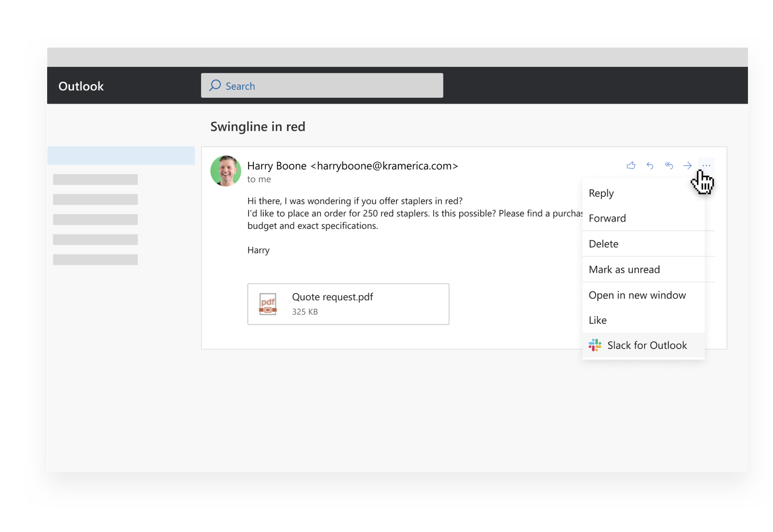Select the highlighted sidebar folder row
The width and height of the screenshot is (773, 532).
pos(121,156)
